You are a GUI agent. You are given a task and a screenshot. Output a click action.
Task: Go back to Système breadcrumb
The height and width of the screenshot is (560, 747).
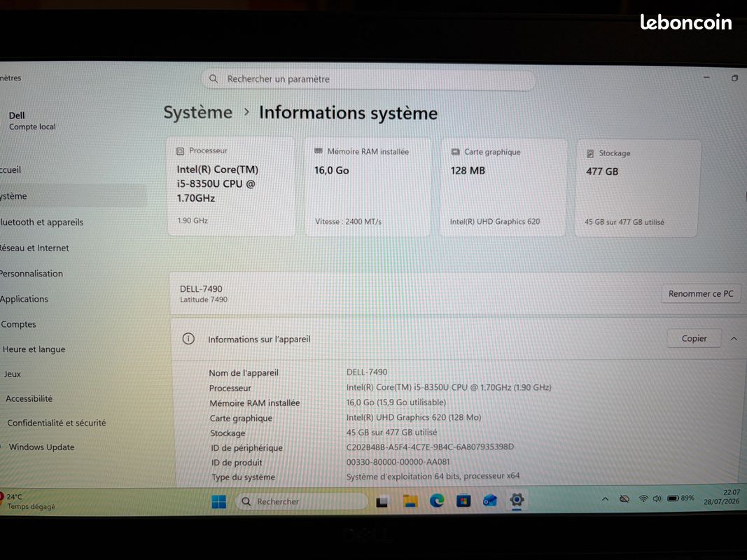click(x=198, y=113)
